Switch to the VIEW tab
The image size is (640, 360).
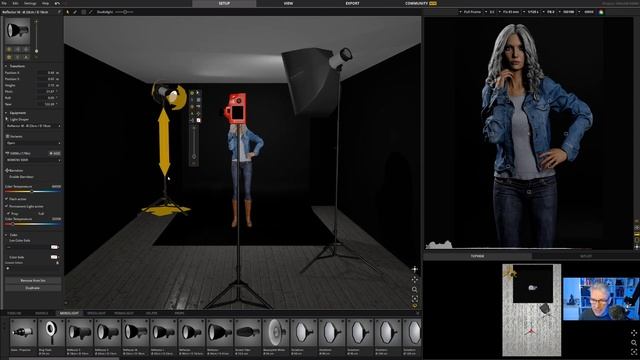pos(288,3)
